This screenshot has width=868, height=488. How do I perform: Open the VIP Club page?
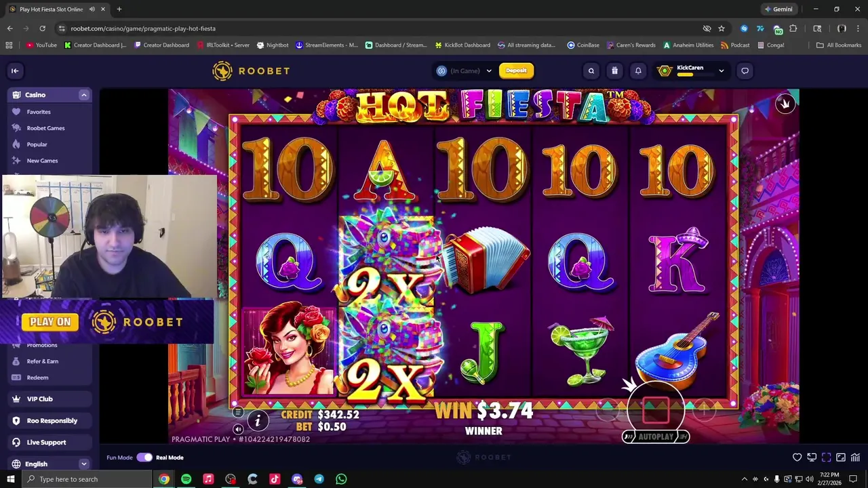pos(50,399)
